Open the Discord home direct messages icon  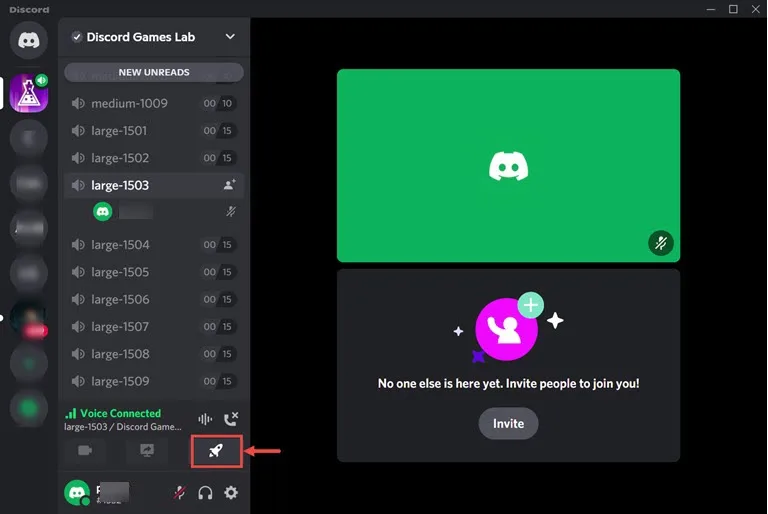[x=28, y=40]
